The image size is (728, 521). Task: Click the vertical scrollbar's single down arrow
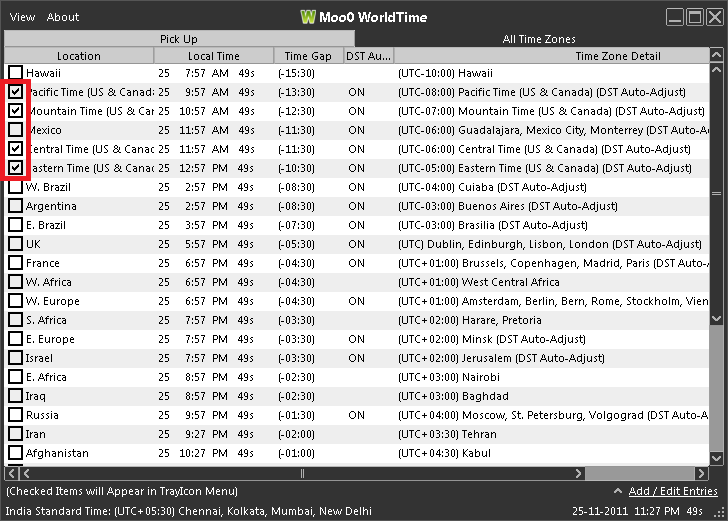[716, 319]
